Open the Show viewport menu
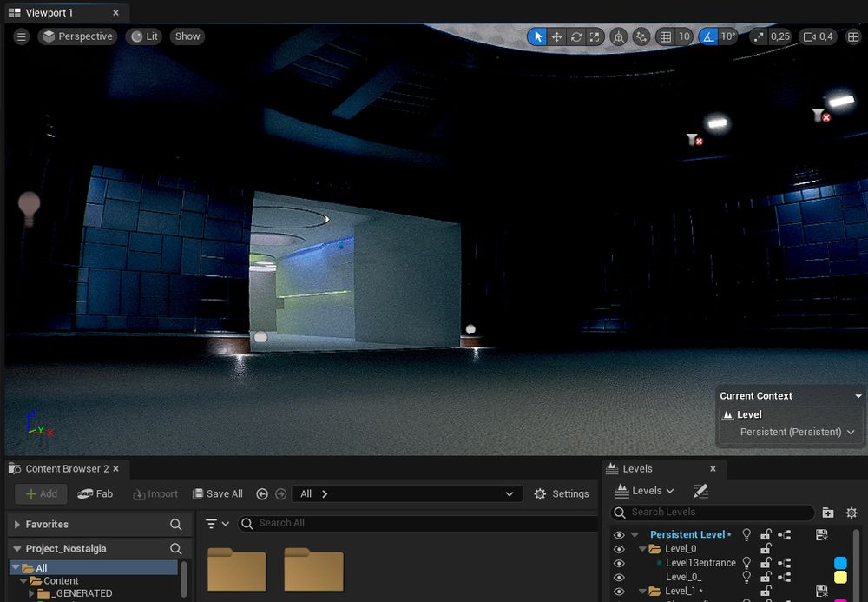The width and height of the screenshot is (868, 602). [x=187, y=36]
